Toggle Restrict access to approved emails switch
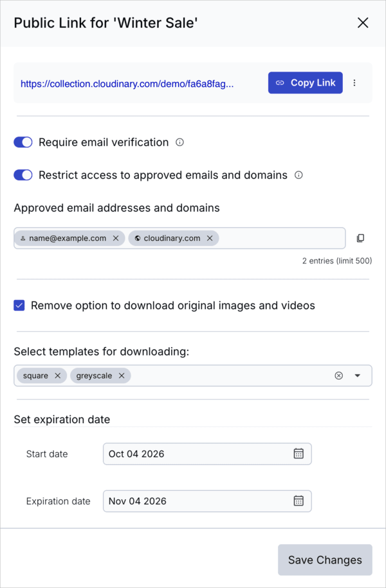 coord(23,175)
